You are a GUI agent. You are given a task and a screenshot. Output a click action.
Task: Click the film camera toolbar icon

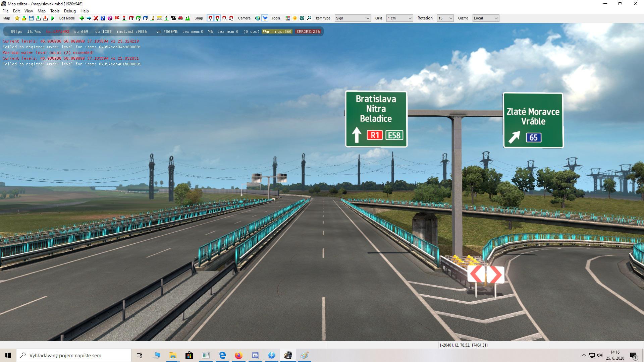(x=173, y=18)
